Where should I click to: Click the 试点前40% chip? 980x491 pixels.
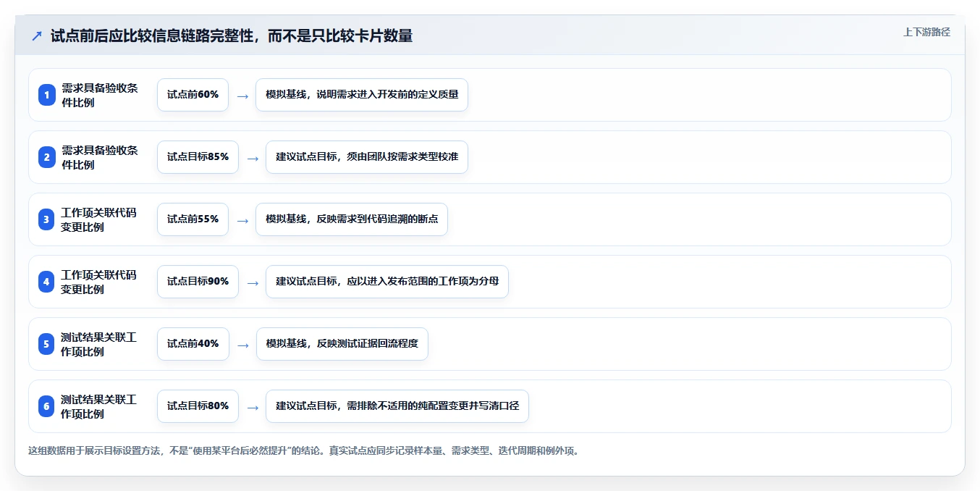coord(193,344)
